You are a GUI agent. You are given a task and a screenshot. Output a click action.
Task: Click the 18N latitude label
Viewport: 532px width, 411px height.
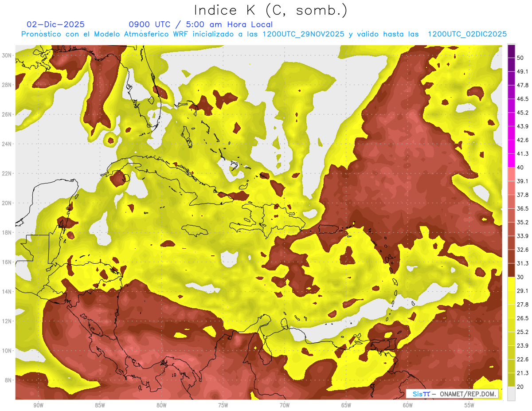7,232
